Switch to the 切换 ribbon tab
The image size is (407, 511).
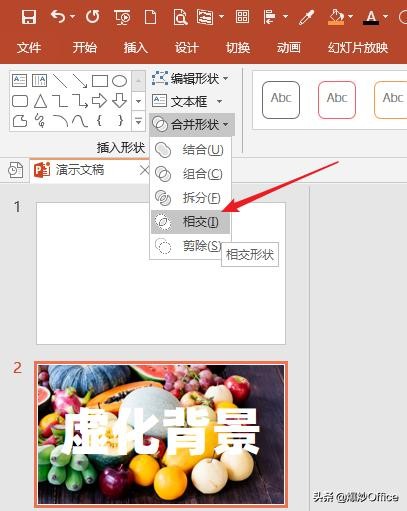pos(238,48)
